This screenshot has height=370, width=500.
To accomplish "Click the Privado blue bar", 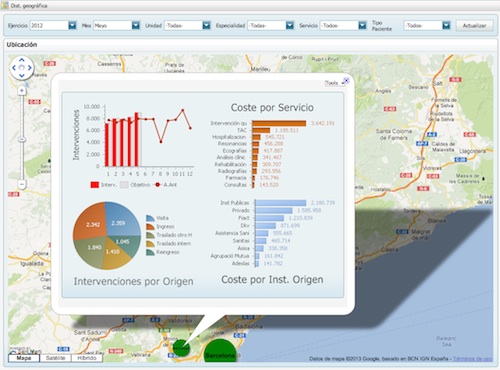I will (274, 210).
